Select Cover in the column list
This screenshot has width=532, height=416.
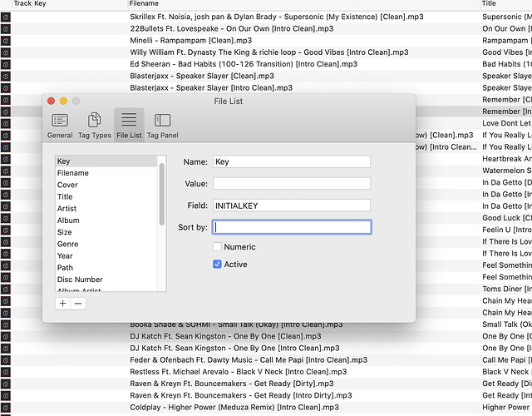point(106,185)
